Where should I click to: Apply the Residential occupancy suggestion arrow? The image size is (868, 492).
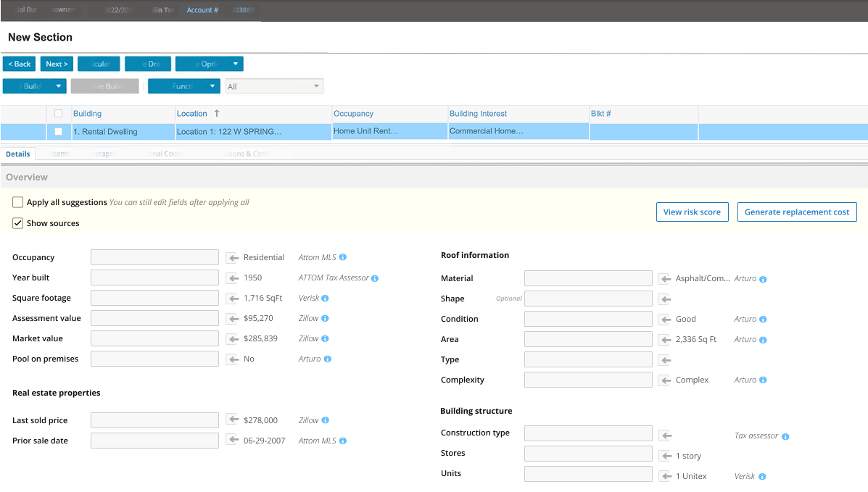(233, 257)
